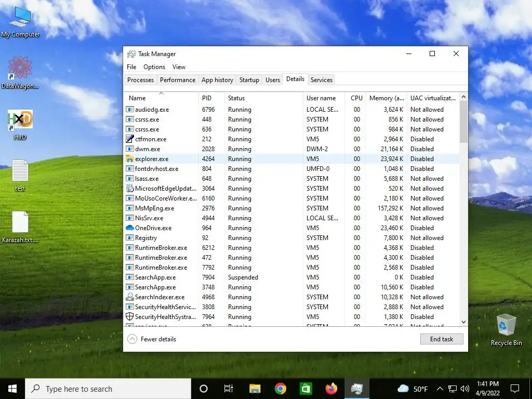Select the lsass.exe process row
The image size is (532, 399).
click(291, 179)
